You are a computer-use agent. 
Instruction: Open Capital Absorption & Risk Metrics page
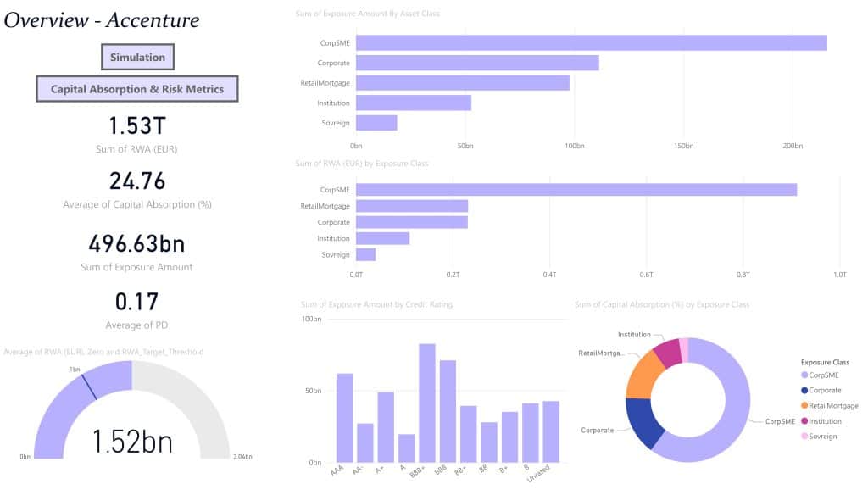pyautogui.click(x=137, y=89)
